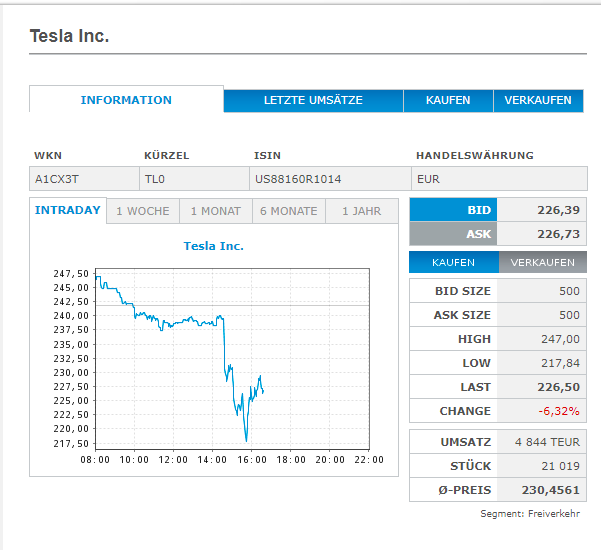Open the INFORMATION tab

[126, 100]
